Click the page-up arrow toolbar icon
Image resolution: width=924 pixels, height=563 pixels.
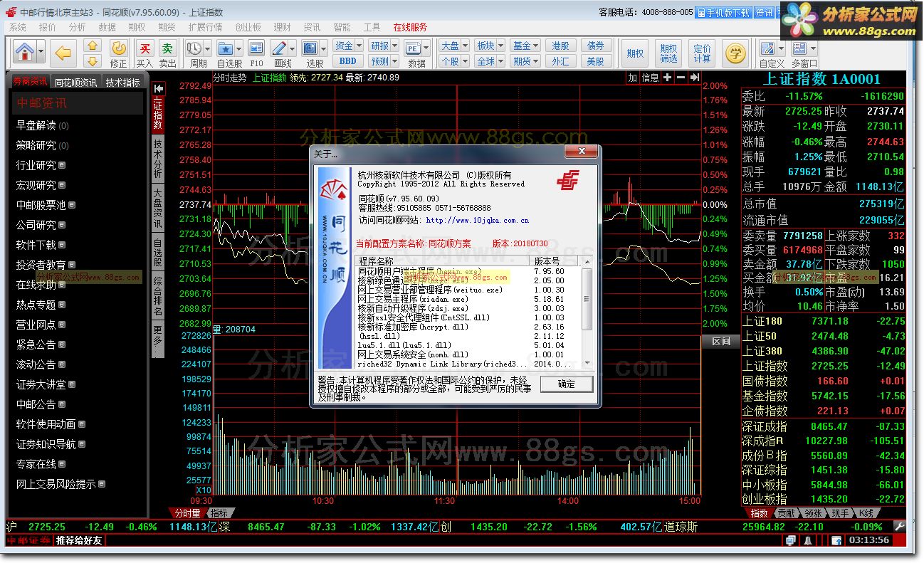tap(93, 46)
